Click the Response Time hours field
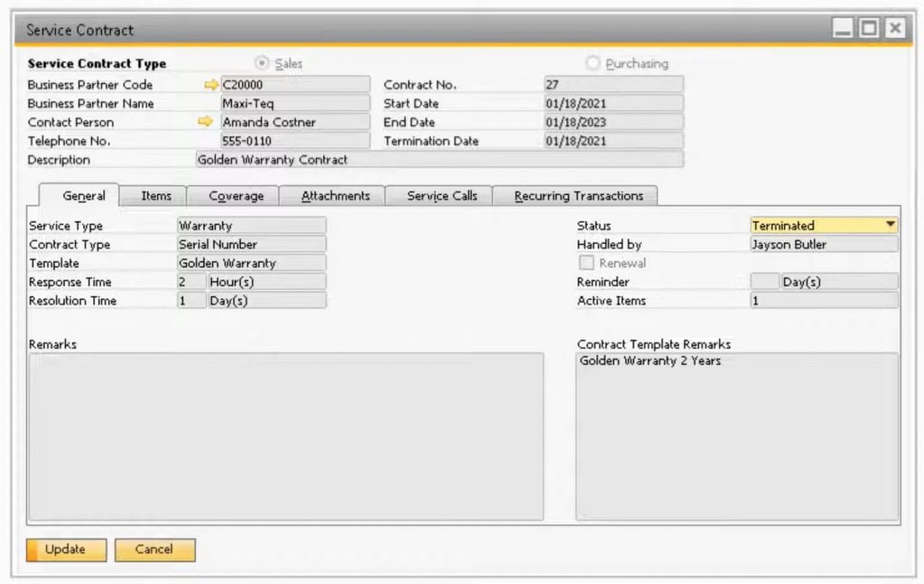924x584 pixels. tap(191, 282)
